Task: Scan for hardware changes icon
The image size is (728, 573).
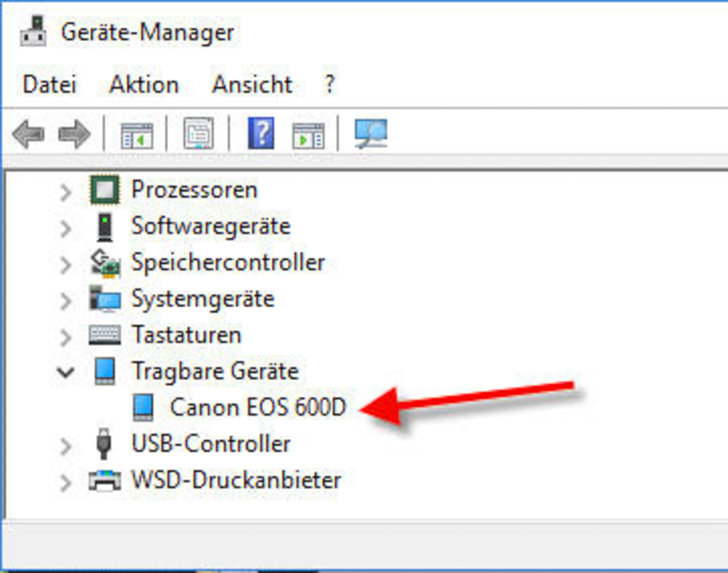Action: click(x=371, y=134)
